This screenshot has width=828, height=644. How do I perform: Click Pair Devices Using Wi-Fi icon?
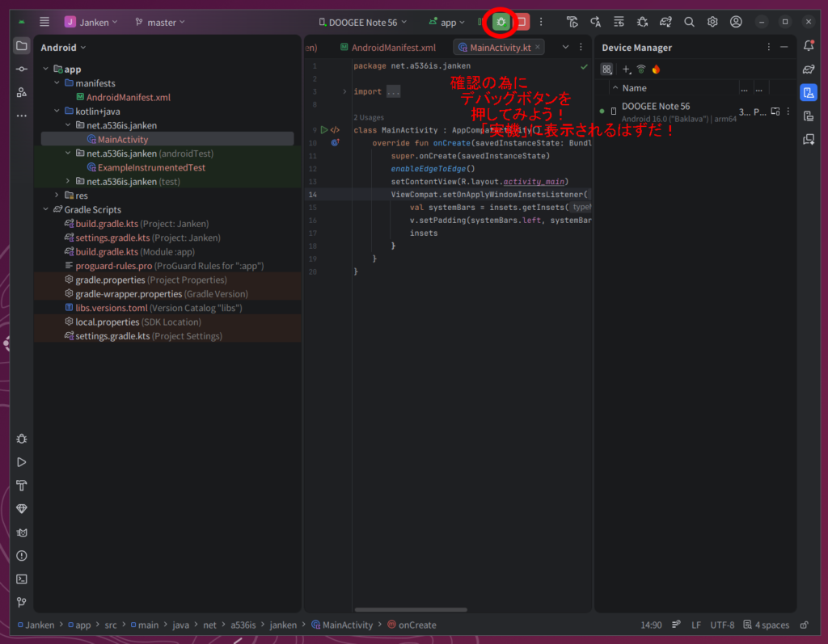tap(640, 69)
